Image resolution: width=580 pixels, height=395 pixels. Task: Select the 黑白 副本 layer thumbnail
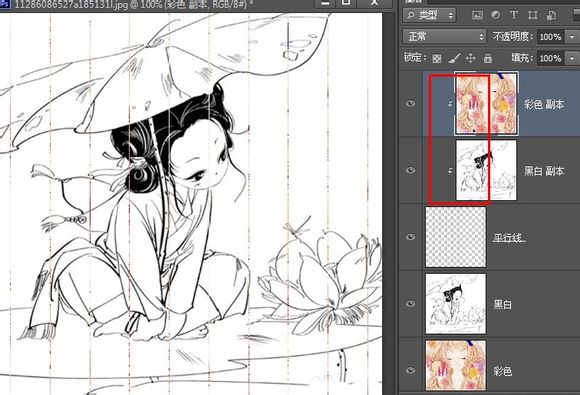(486, 170)
